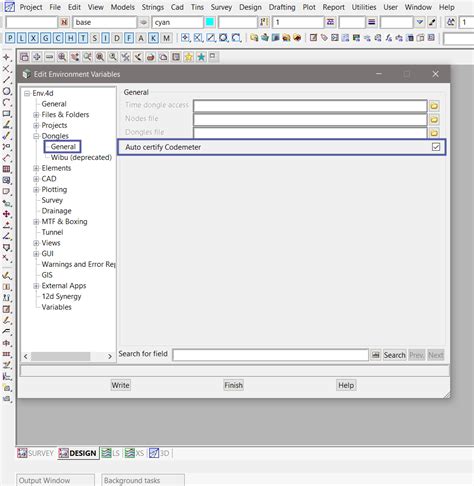Click the red N model icon
Screen dimensions: 474x486
(x=64, y=22)
